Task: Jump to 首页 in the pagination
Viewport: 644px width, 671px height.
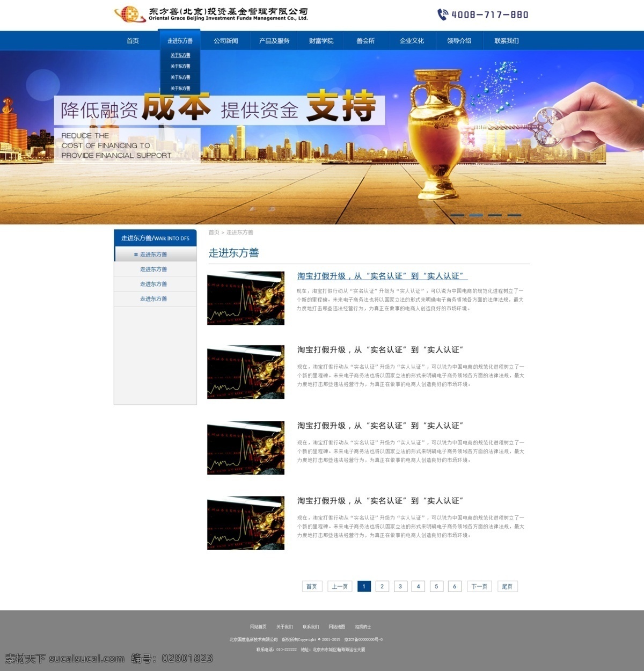Action: (x=311, y=586)
